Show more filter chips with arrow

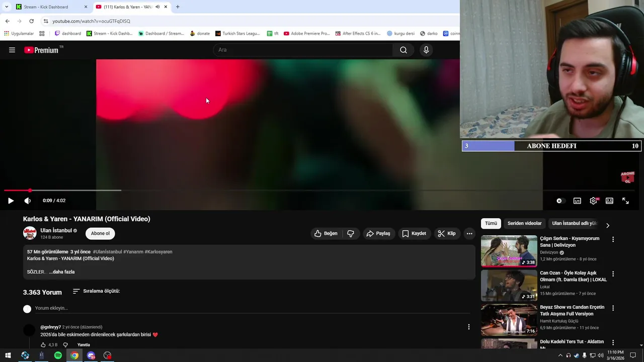607,225
